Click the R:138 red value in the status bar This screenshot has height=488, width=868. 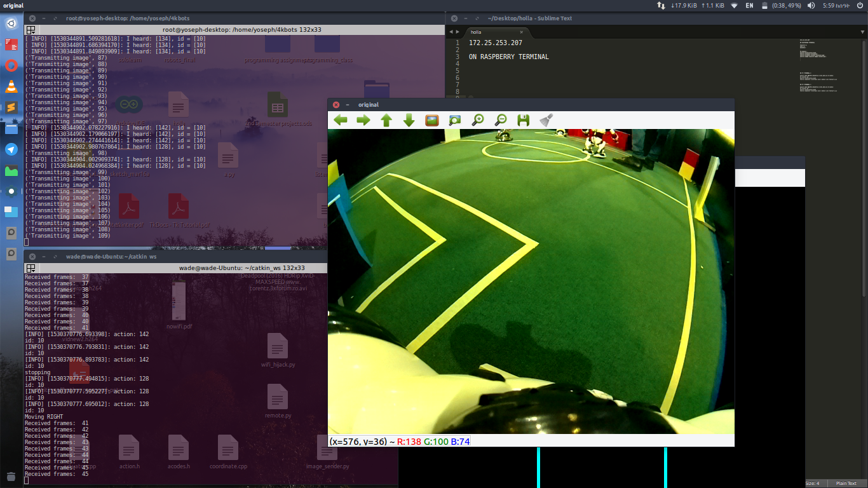(409, 442)
